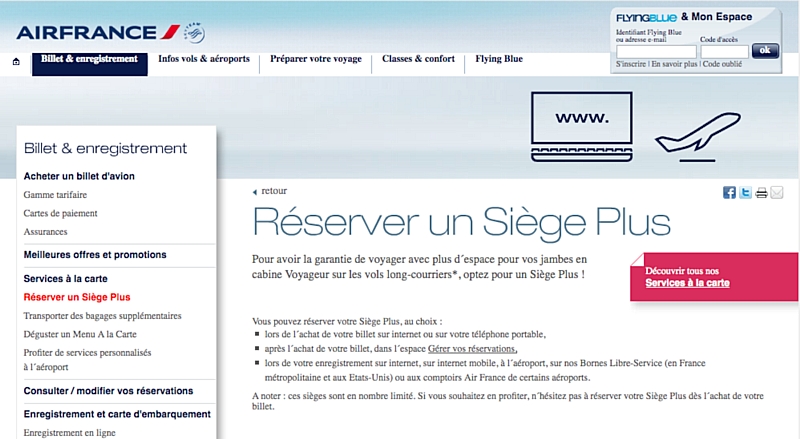
Task: Click the ok login button
Action: coord(765,51)
